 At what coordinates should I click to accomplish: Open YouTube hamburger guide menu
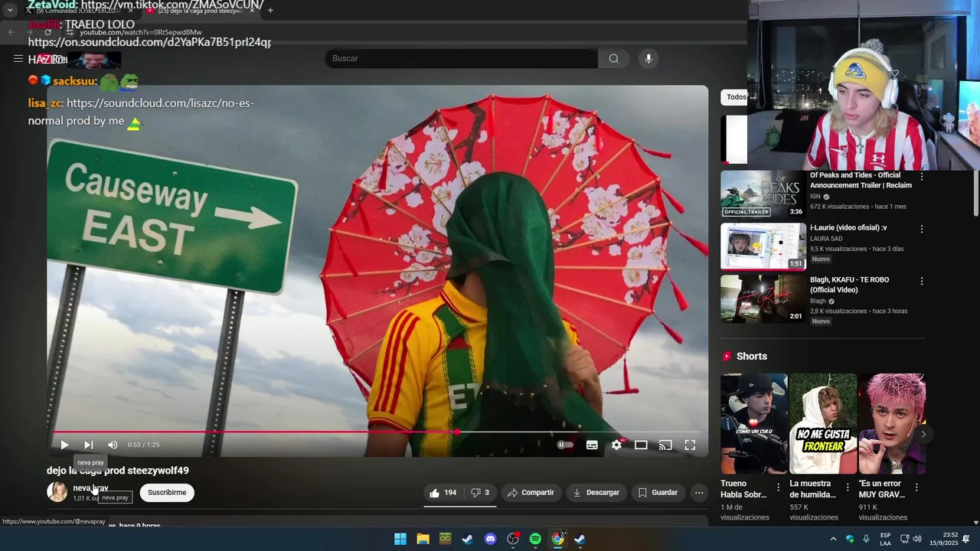[x=18, y=59]
